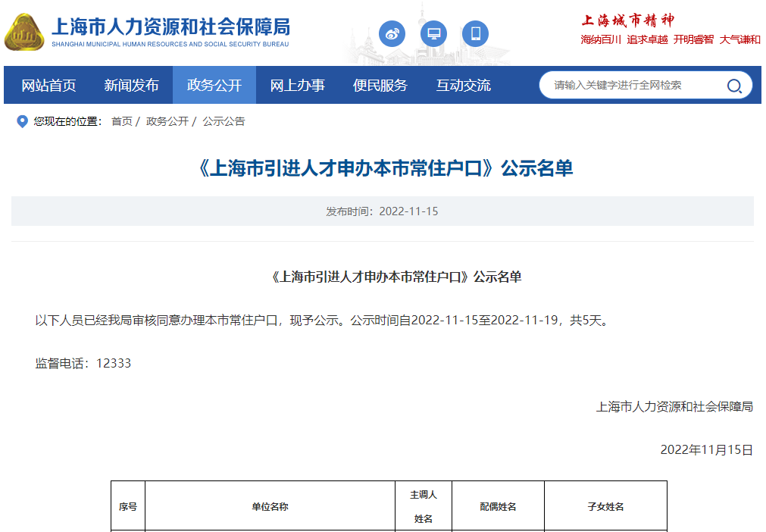This screenshot has width=766, height=532.
Task: Click the 公示公告 breadcrumb link
Action: (x=224, y=121)
